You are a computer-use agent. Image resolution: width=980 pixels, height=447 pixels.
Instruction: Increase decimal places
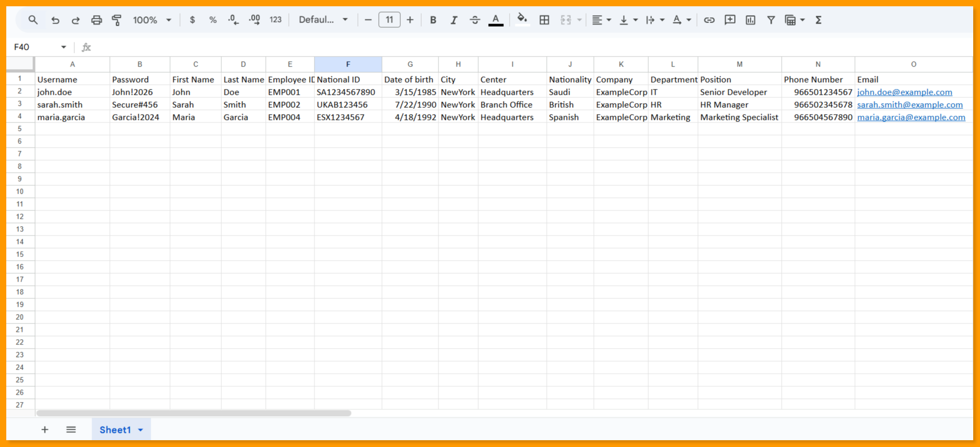click(255, 20)
